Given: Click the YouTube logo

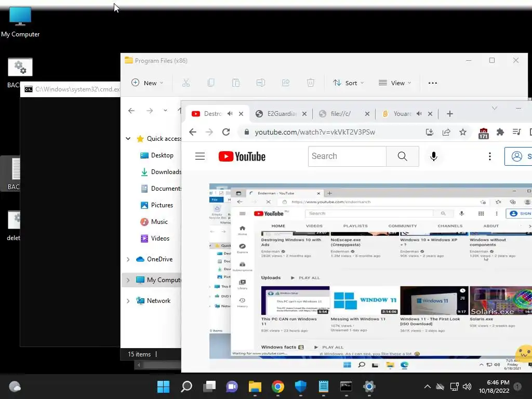Looking at the screenshot, I should tap(242, 156).
